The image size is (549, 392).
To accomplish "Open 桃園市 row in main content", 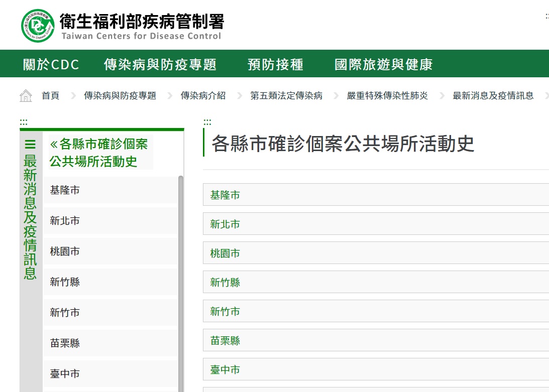I will coord(376,252).
